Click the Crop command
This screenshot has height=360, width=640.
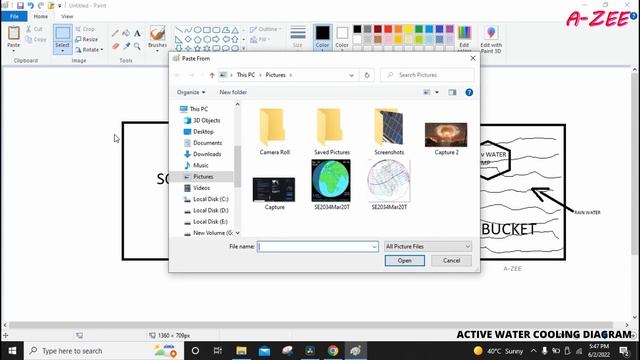(x=85, y=29)
